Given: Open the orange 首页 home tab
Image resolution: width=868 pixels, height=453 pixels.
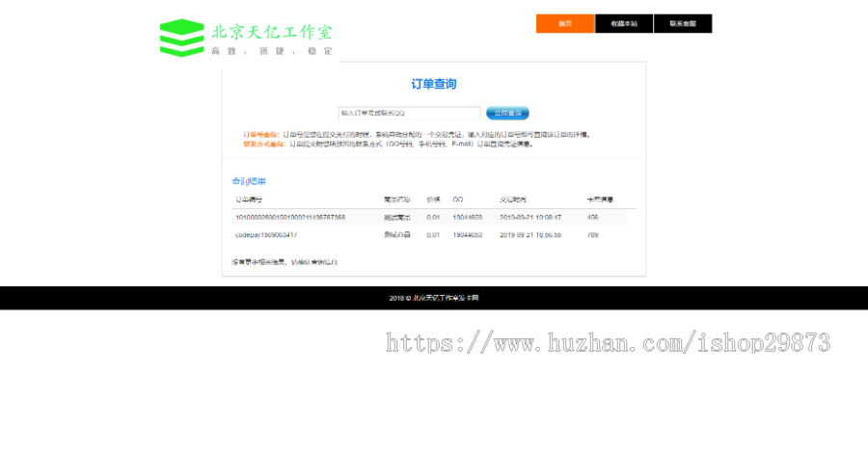Looking at the screenshot, I should 565,24.
